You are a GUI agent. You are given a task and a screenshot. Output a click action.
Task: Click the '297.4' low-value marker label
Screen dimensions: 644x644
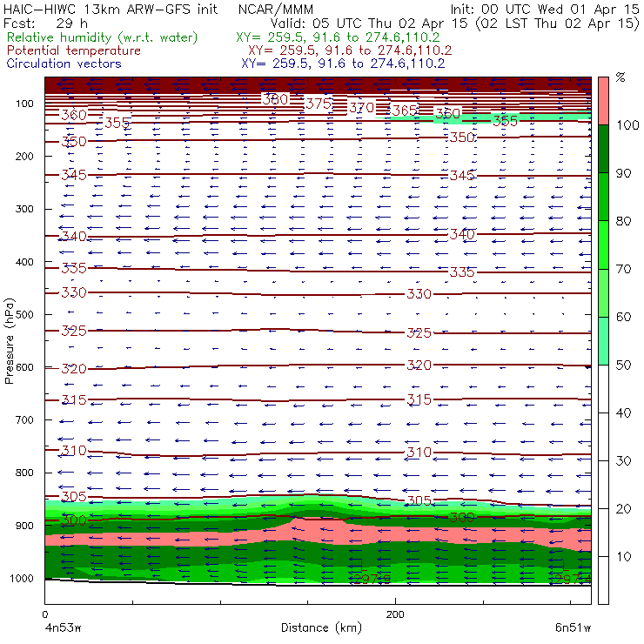point(573,579)
